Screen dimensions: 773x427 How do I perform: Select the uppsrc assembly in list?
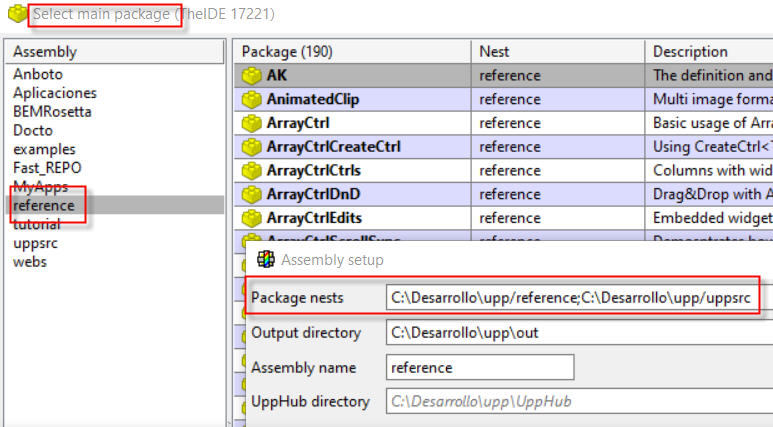coord(36,243)
